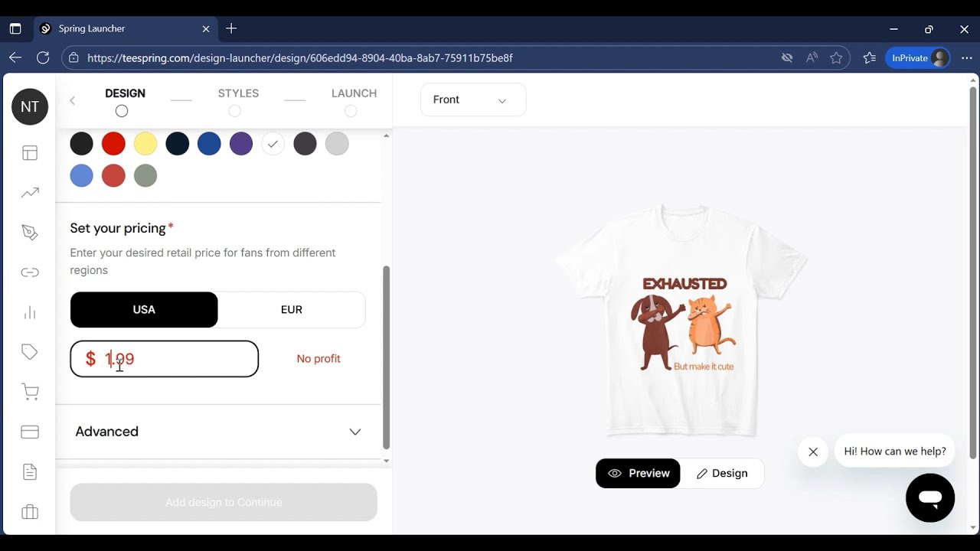Open the price tag promotions sidebar icon

30,352
